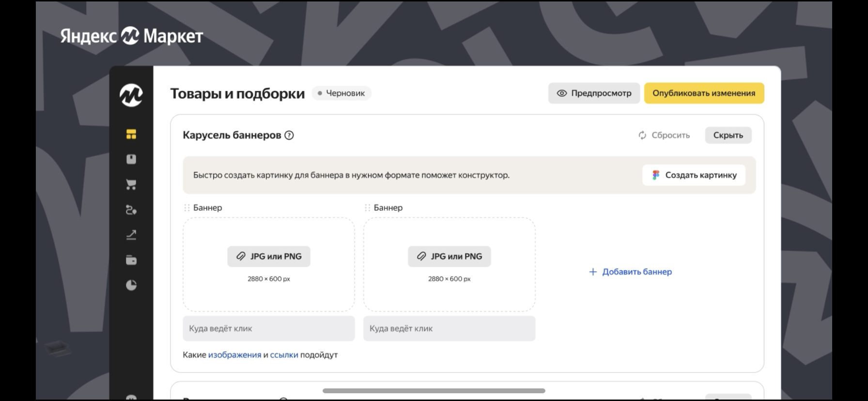
Task: Click Создать картинку button
Action: [x=694, y=175]
